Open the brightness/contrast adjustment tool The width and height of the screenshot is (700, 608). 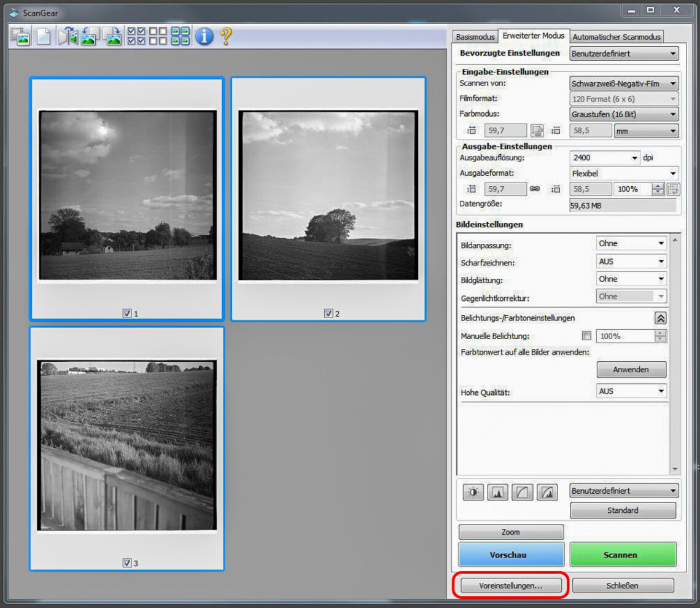pyautogui.click(x=473, y=492)
